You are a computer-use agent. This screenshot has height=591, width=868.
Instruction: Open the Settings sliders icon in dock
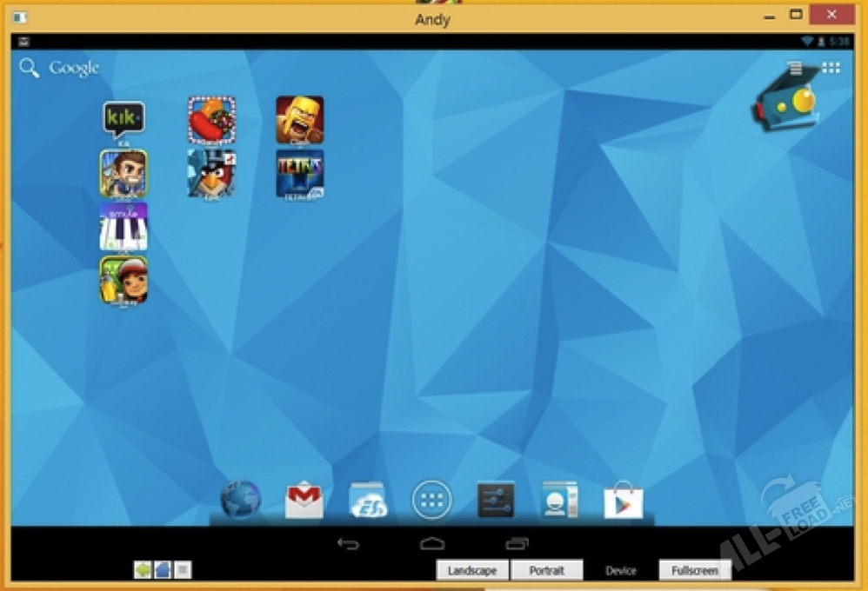(x=496, y=501)
